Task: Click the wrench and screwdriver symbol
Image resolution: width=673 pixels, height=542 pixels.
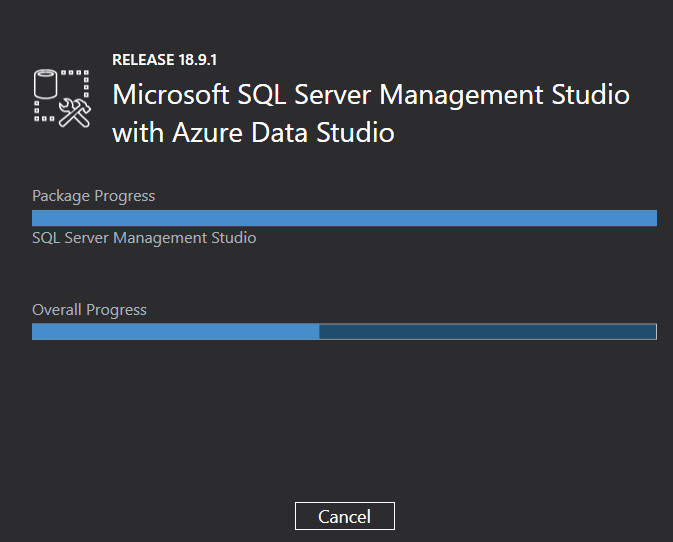Action: point(76,111)
